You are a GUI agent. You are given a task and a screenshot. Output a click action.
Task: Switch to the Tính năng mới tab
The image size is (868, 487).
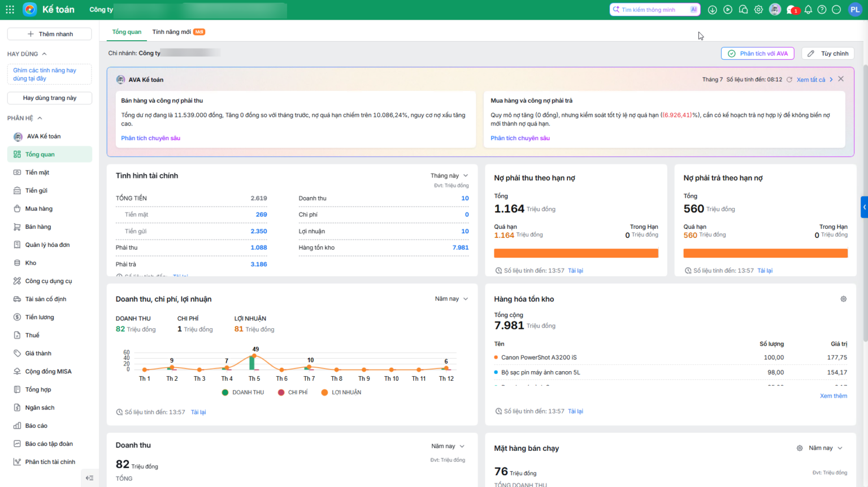point(178,32)
